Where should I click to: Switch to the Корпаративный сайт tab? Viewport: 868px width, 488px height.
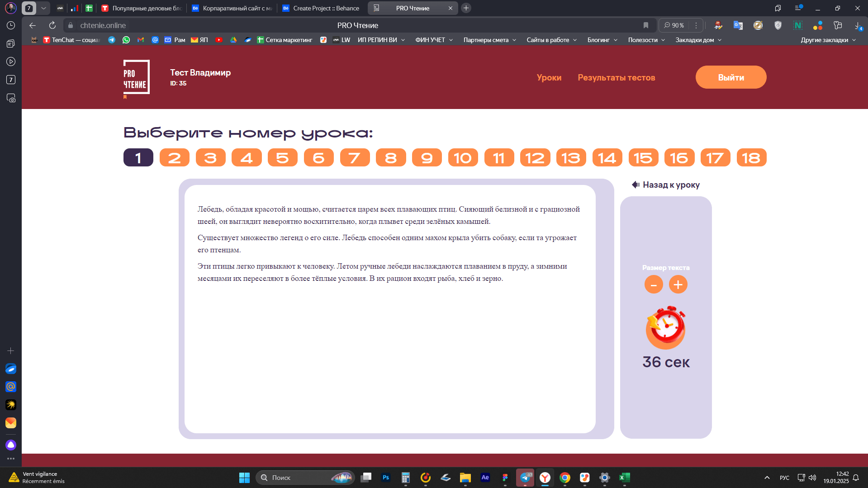tap(232, 8)
